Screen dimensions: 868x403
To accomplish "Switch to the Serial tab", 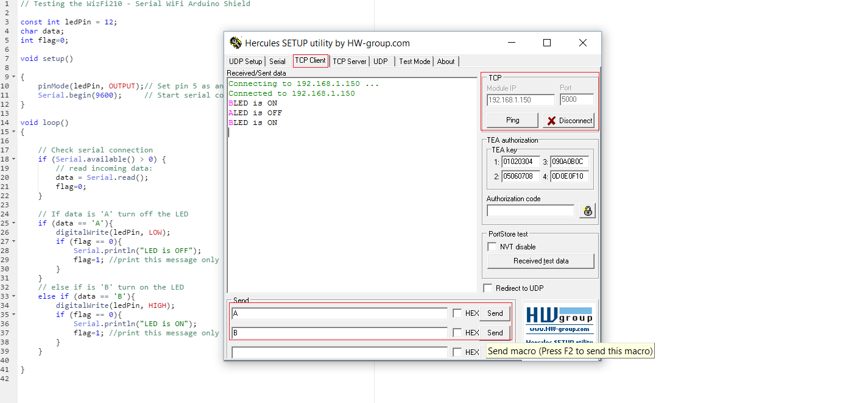I will (x=277, y=62).
